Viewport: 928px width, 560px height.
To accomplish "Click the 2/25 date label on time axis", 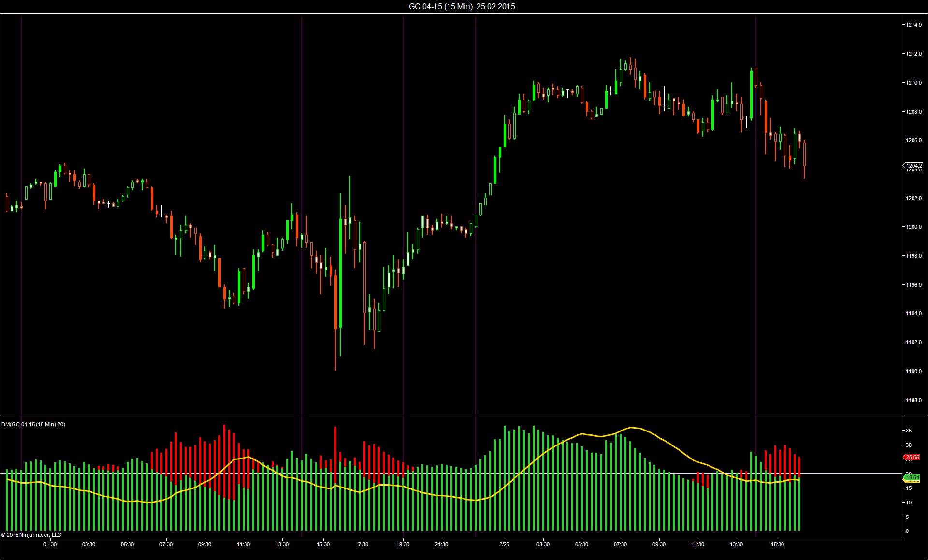I will coord(505,544).
